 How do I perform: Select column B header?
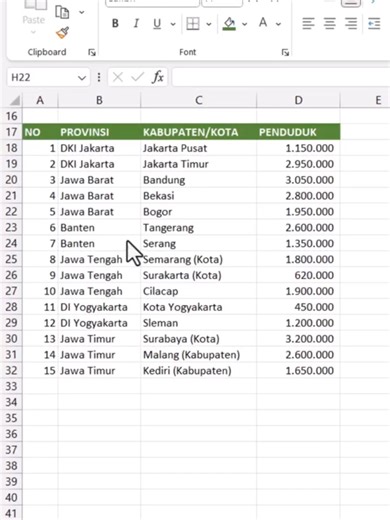pos(99,100)
